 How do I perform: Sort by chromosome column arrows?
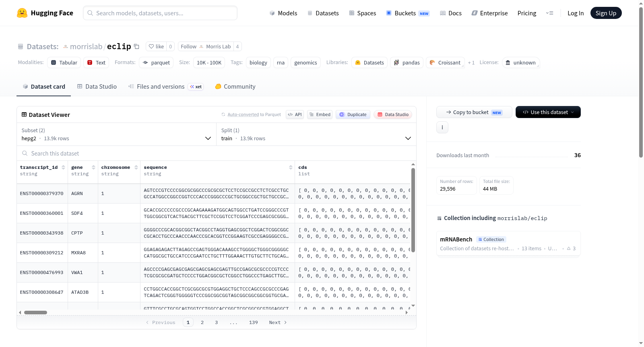pyautogui.click(x=136, y=167)
